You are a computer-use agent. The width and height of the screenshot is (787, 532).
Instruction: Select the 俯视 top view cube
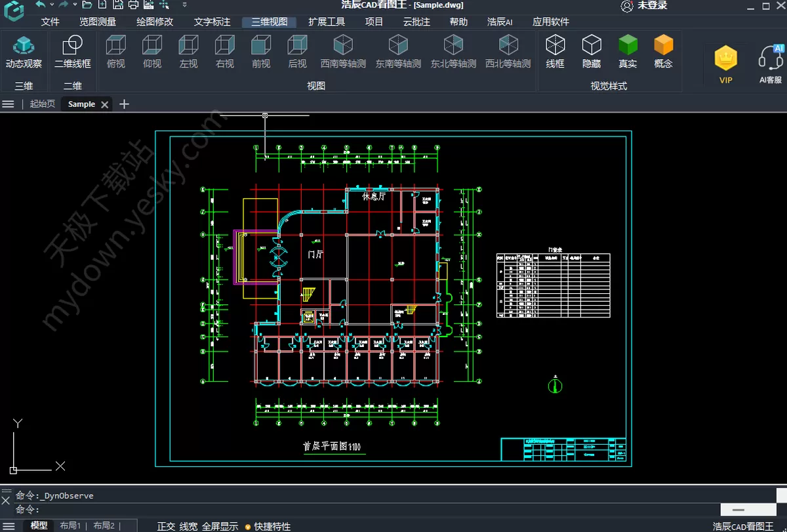coord(116,52)
